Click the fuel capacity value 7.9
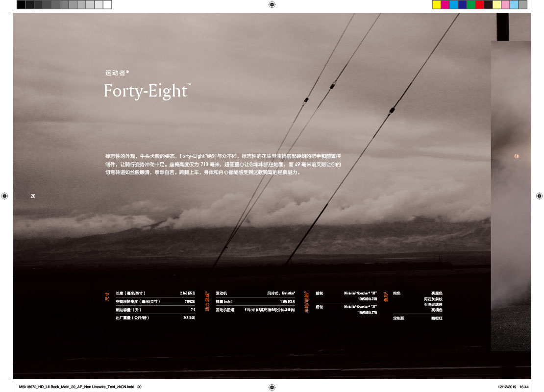 [193, 310]
